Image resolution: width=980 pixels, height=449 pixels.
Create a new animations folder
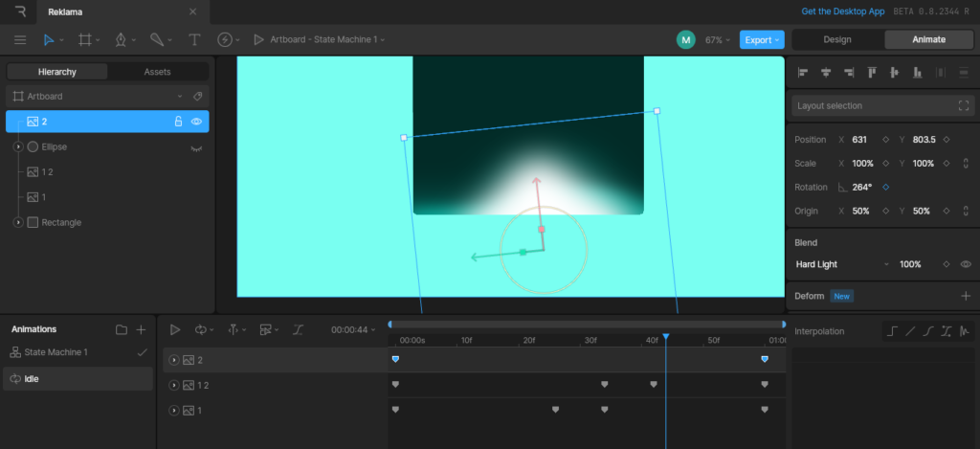click(x=122, y=329)
